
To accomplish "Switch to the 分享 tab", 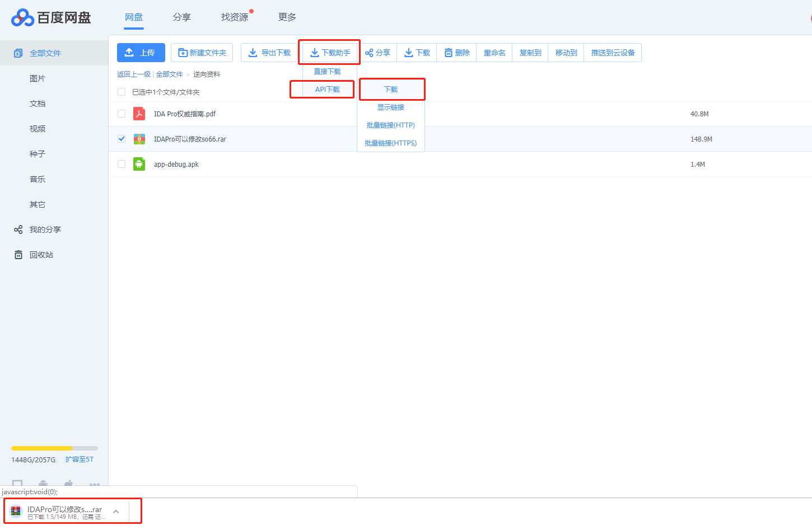I will tap(181, 17).
